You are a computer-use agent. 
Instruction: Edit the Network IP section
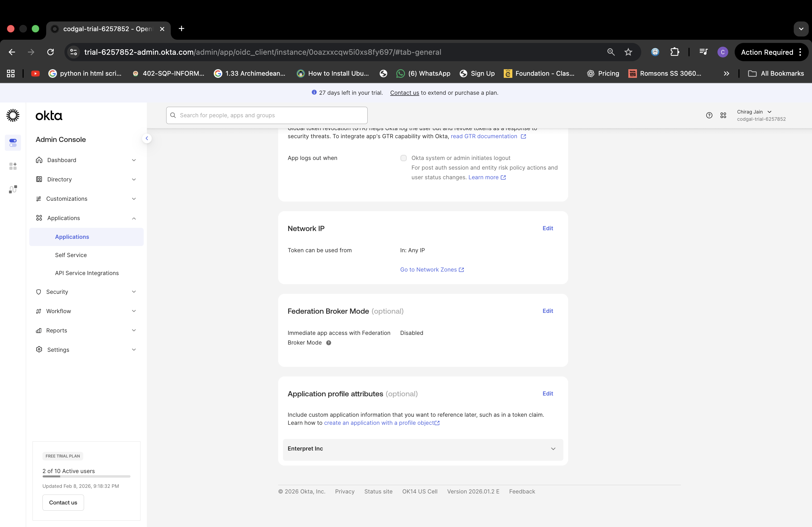click(548, 228)
